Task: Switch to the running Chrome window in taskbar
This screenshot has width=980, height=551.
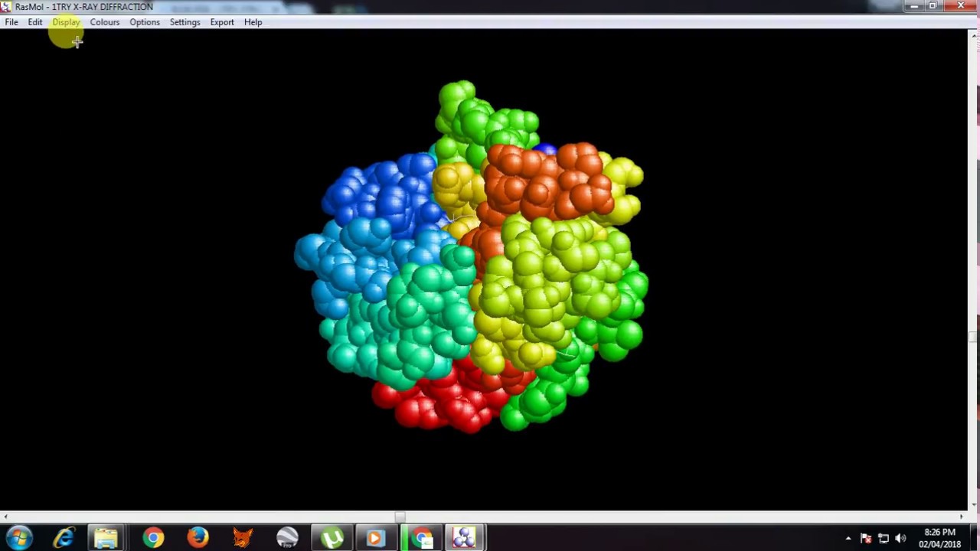Action: 420,537
